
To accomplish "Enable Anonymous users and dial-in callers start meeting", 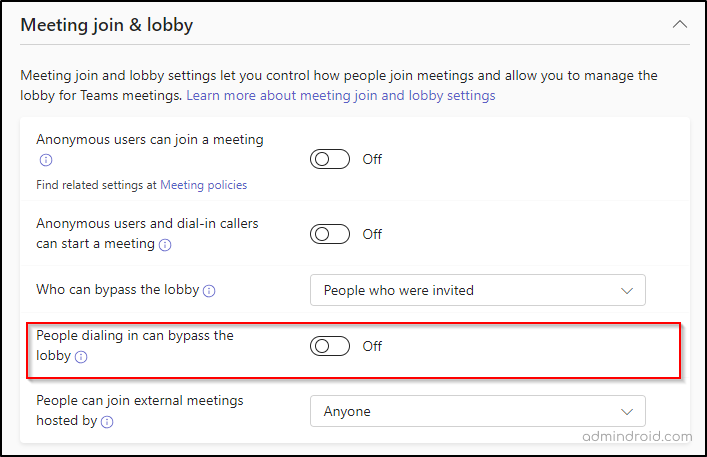I will tap(330, 234).
